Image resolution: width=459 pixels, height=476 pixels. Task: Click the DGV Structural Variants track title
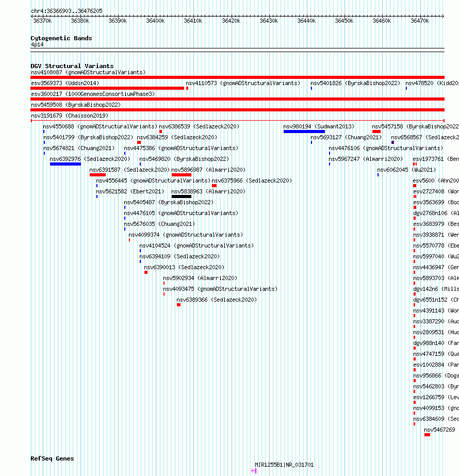tap(72, 66)
